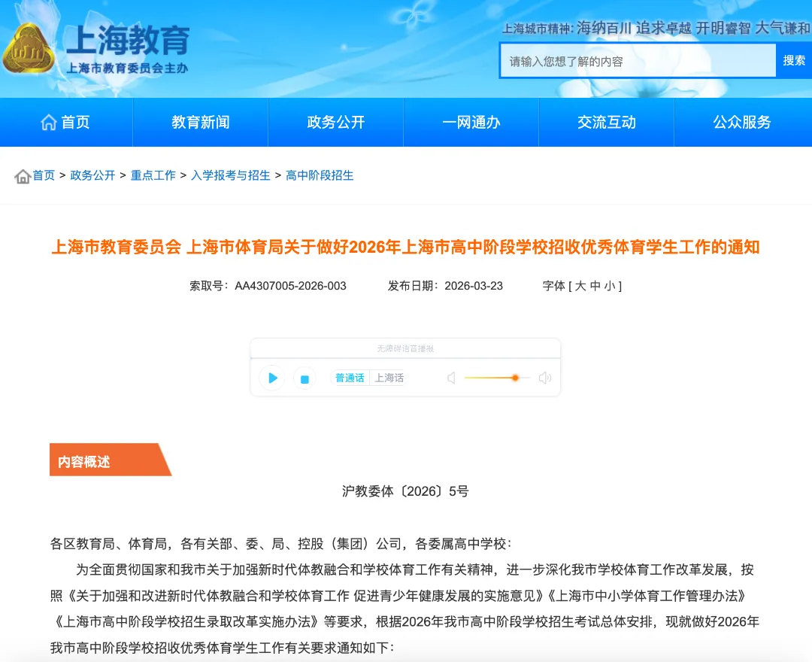Image resolution: width=812 pixels, height=662 pixels.
Task: Click the 搜索 search button
Action: click(x=795, y=59)
